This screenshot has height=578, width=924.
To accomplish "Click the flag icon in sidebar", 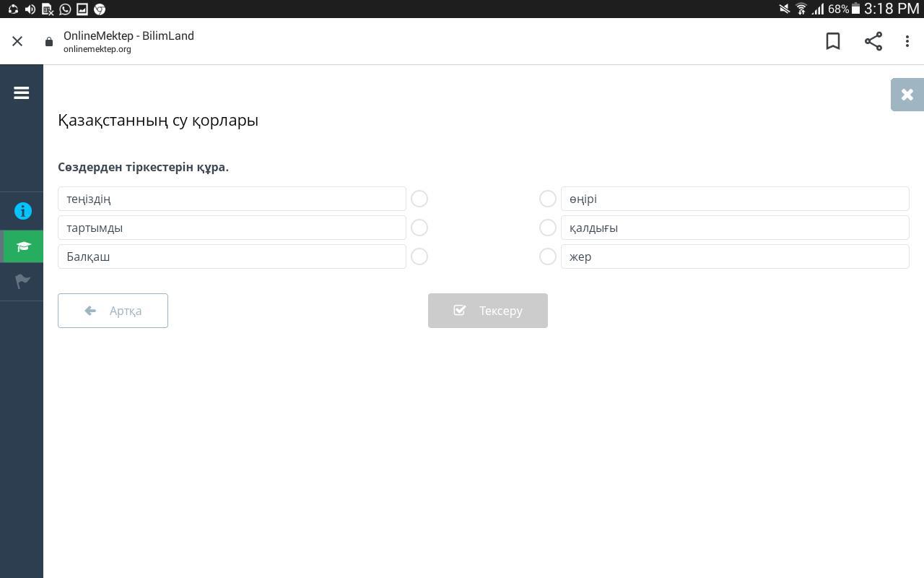I will click(x=22, y=281).
